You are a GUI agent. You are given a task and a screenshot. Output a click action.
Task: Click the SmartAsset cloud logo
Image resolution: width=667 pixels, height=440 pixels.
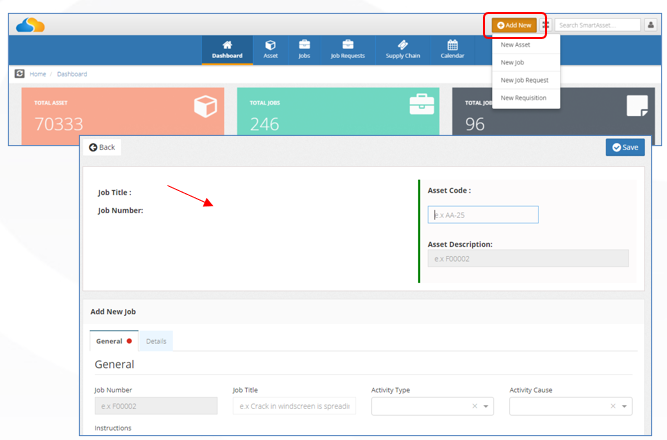[30, 25]
